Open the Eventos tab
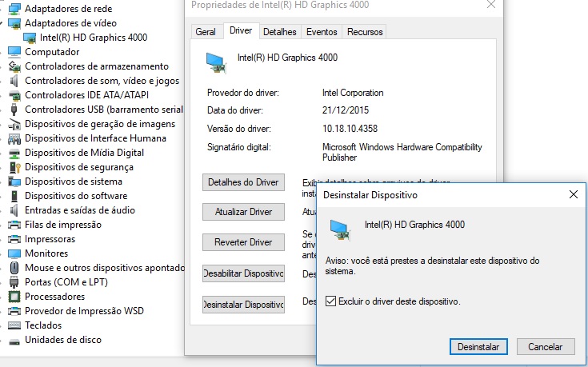The width and height of the screenshot is (588, 367). 322,32
